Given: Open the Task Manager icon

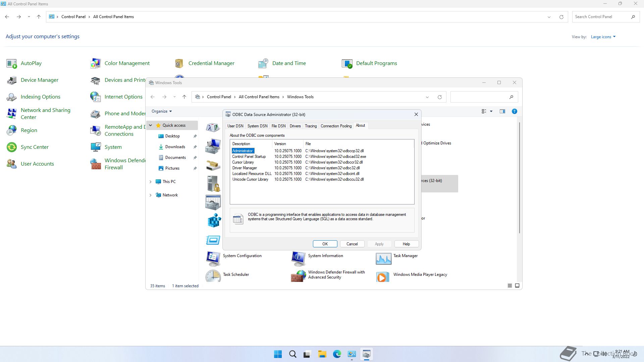Looking at the screenshot, I should 383,258.
